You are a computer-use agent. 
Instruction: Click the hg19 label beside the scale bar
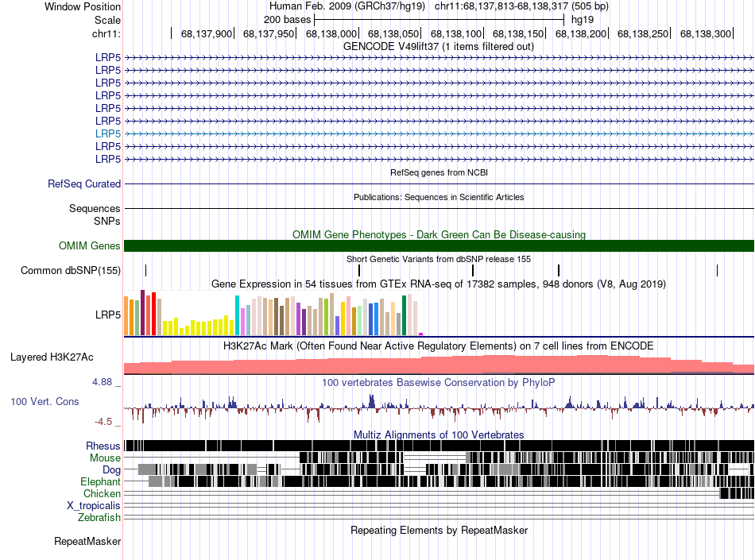[582, 20]
